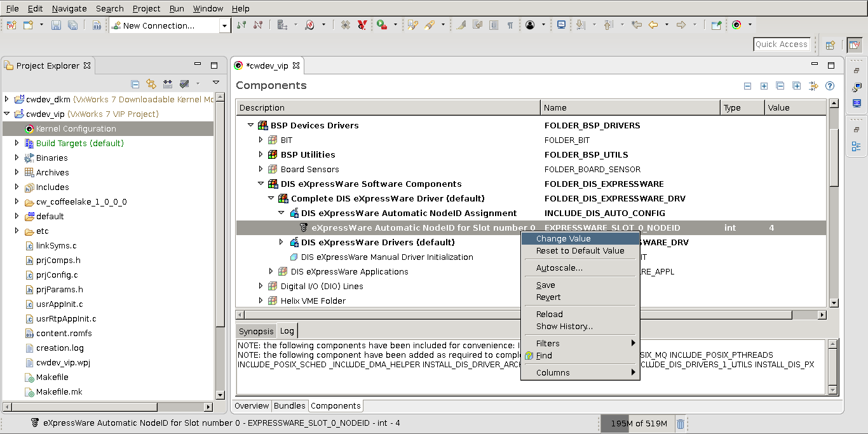Click the Pin Editor toolbar icon
The height and width of the screenshot is (434, 868).
coord(716,25)
